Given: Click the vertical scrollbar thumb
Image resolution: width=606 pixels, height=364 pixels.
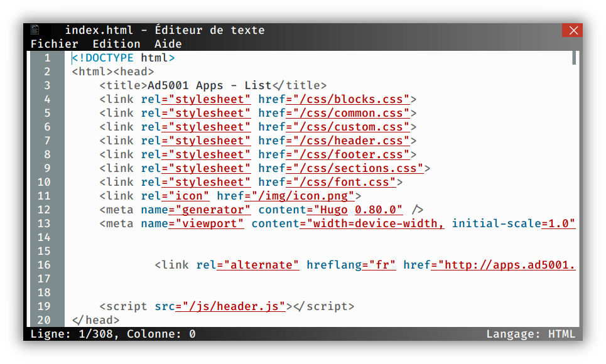Looking at the screenshot, I should 574,58.
